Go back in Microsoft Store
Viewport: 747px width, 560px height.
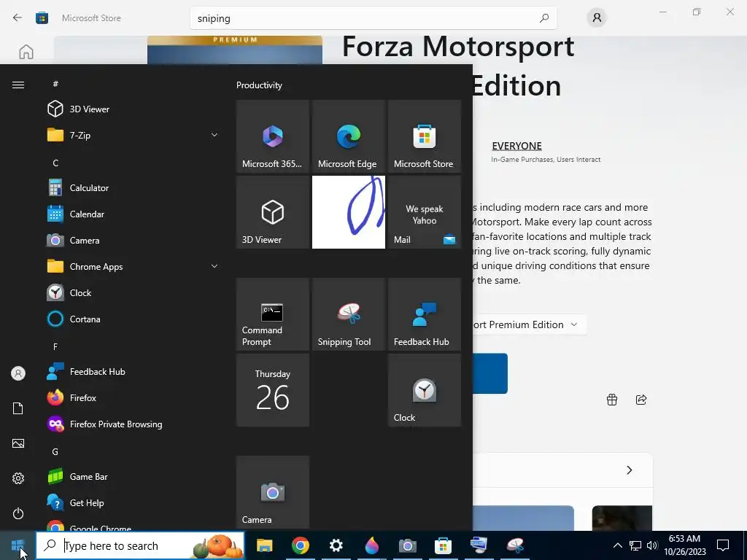[x=18, y=17]
